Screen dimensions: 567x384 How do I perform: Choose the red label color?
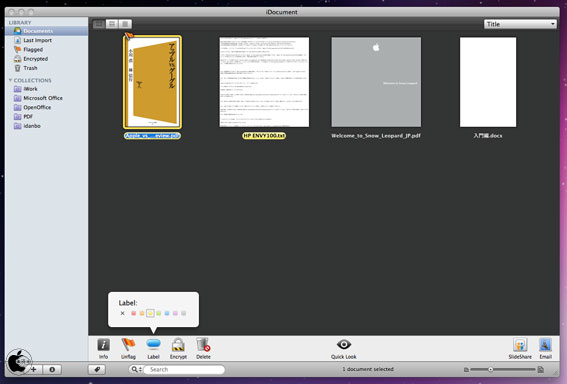[133, 313]
